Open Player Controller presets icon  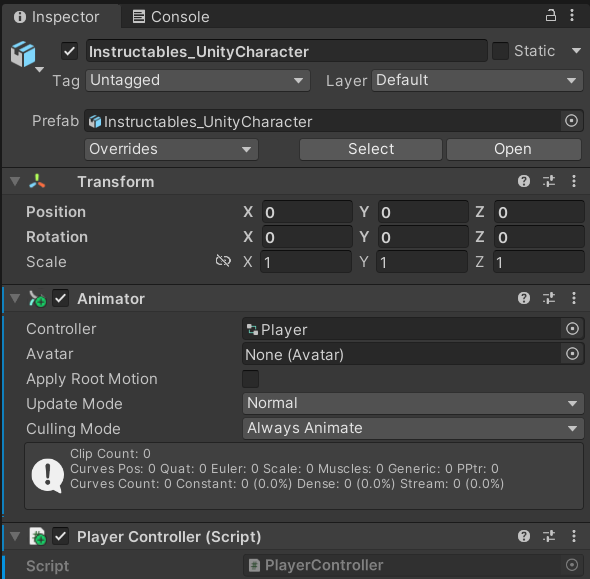[549, 536]
